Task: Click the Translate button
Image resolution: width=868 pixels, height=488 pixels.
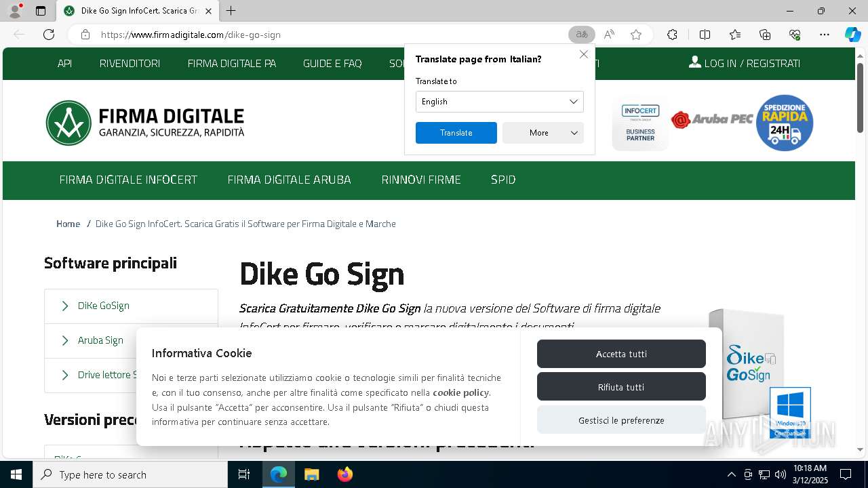Action: click(456, 133)
